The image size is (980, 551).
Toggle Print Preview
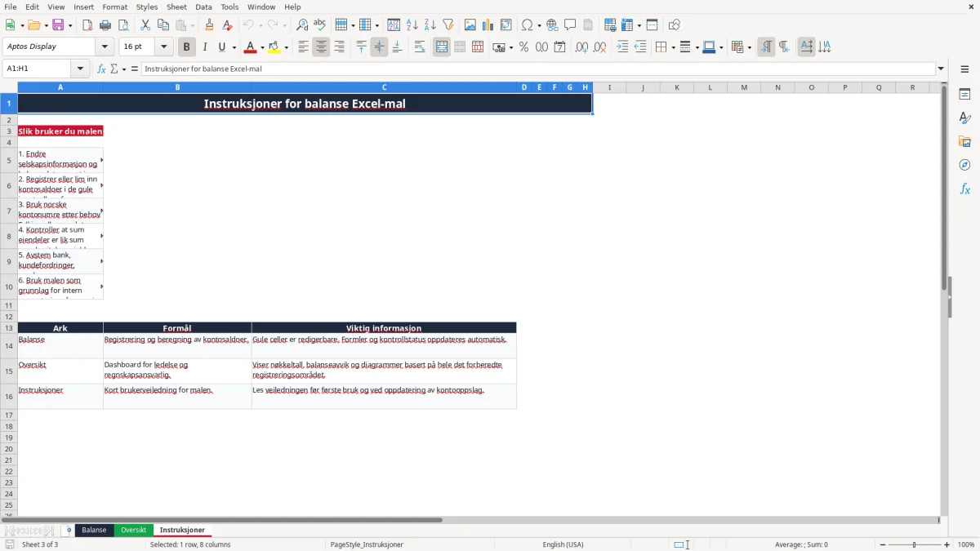(x=123, y=25)
